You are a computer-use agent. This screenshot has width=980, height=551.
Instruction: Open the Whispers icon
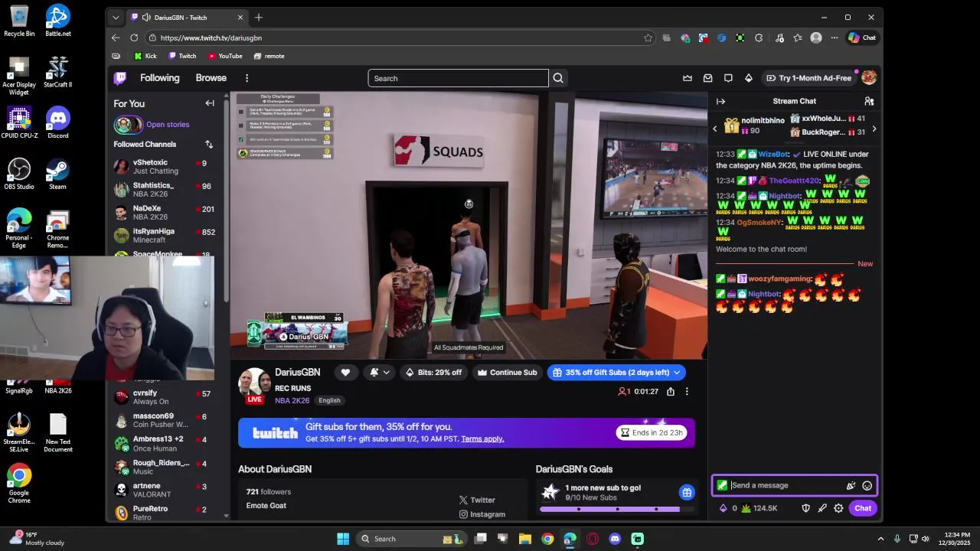(x=728, y=78)
